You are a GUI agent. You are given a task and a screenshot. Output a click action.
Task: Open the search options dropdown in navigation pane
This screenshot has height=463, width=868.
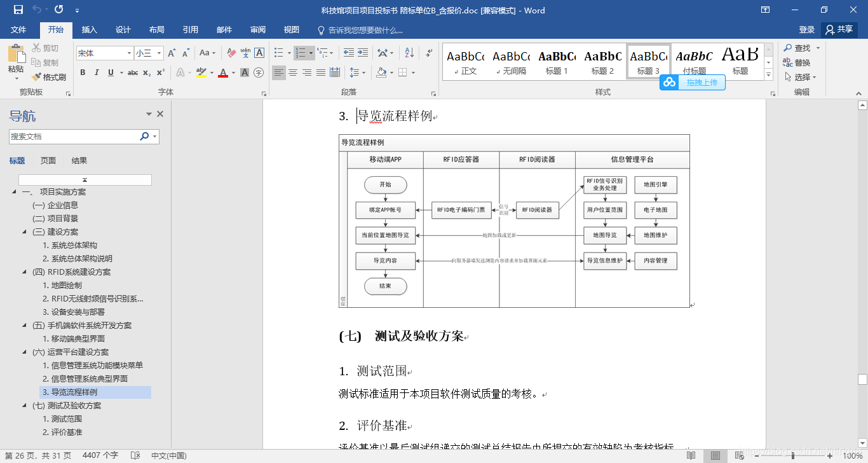(x=155, y=136)
